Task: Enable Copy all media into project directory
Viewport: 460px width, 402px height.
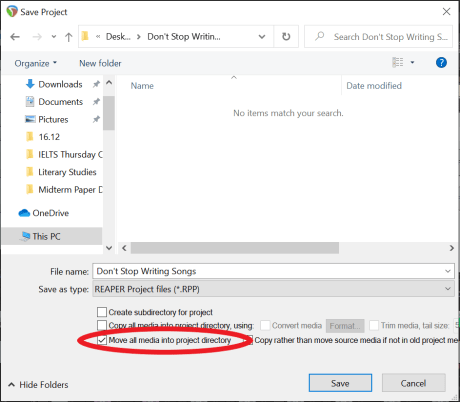Action: [102, 325]
